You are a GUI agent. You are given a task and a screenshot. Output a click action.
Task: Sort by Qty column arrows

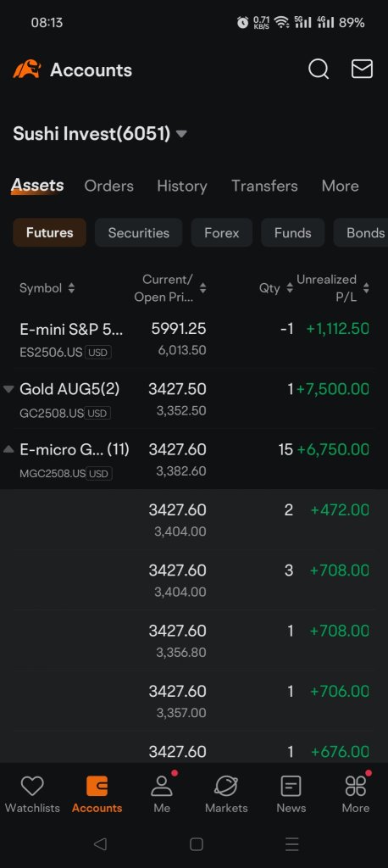[290, 288]
